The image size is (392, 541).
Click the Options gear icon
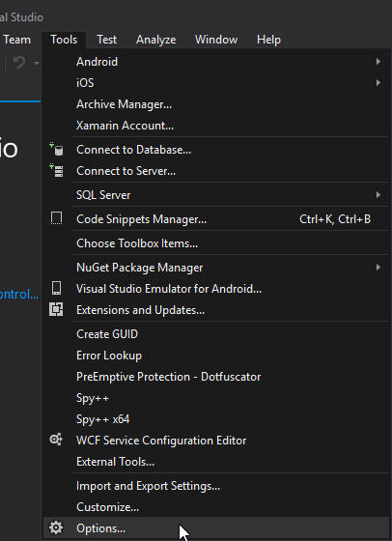[x=56, y=527]
